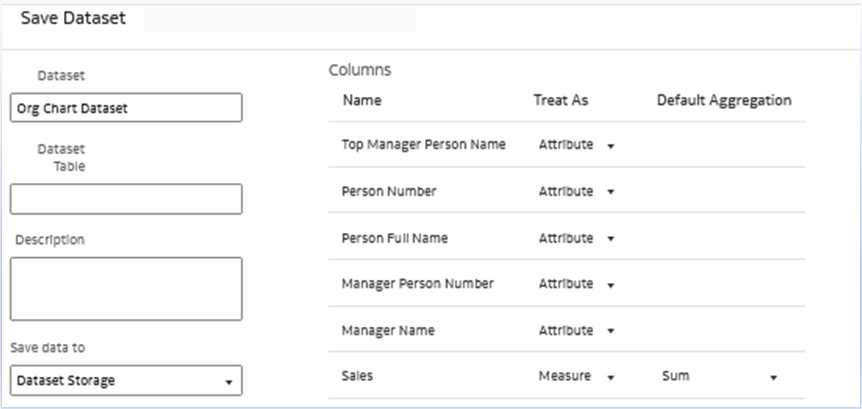The width and height of the screenshot is (862, 409).
Task: Open Treat As Measure dropdown for Sales
Action: coord(576,376)
